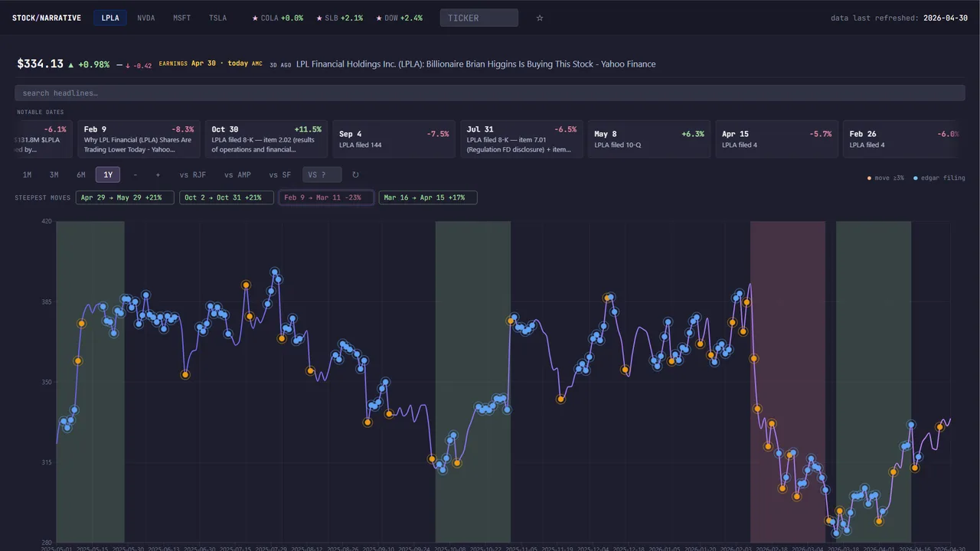Click the $334.13 current price
This screenshot has width=980, height=551.
coord(41,64)
